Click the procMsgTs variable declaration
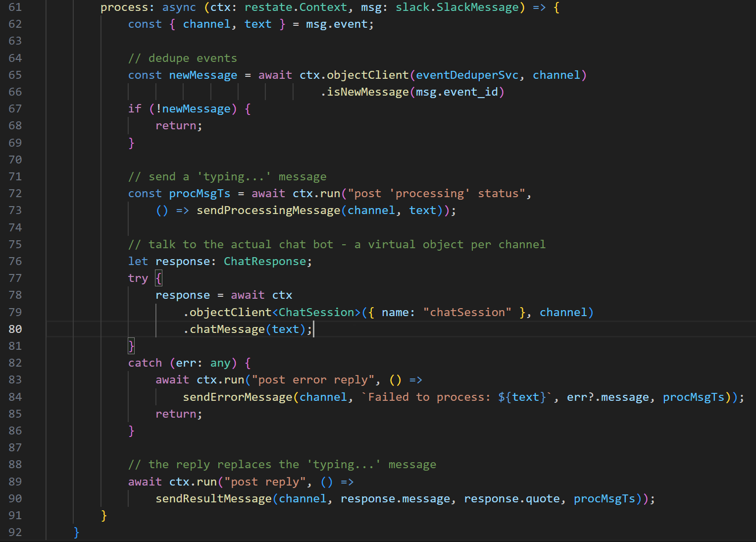 pyautogui.click(x=200, y=194)
